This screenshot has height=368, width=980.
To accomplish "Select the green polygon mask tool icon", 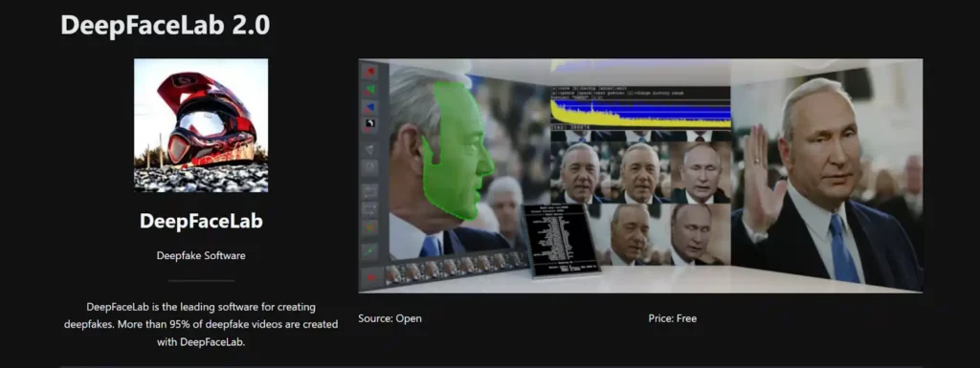I will click(x=370, y=90).
